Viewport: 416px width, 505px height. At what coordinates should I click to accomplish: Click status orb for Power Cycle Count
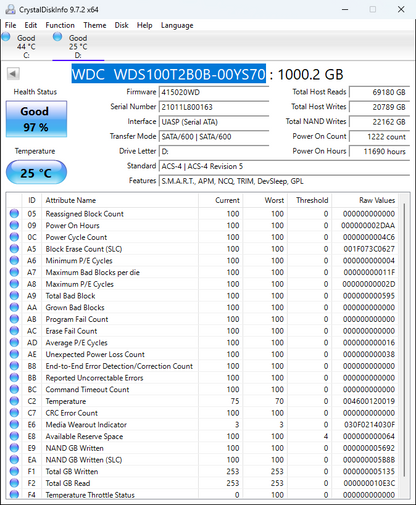(14, 237)
